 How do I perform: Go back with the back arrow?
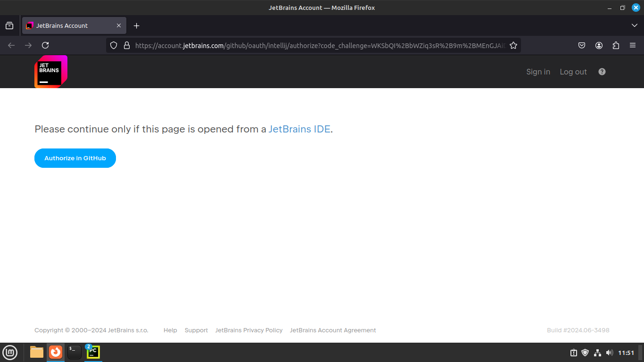11,45
